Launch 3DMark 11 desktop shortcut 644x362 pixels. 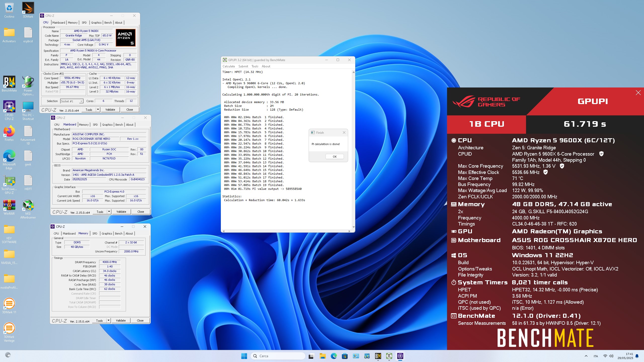9,306
